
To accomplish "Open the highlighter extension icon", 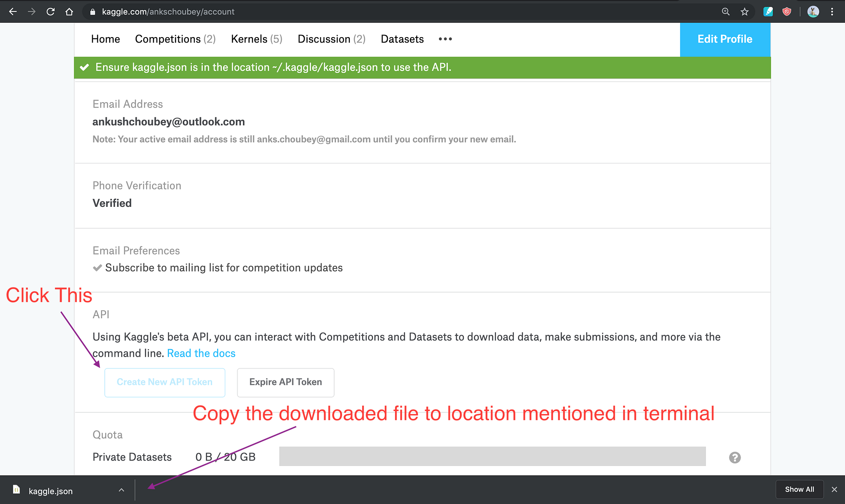I will [768, 11].
